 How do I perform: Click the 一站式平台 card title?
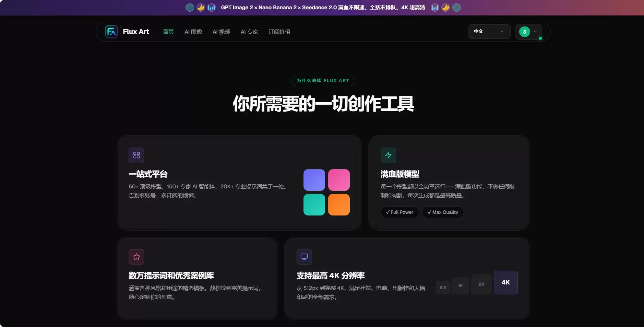point(148,174)
